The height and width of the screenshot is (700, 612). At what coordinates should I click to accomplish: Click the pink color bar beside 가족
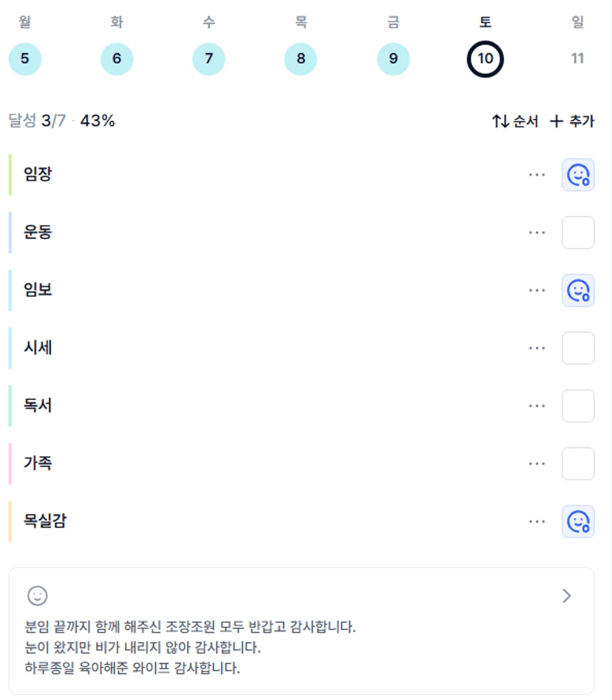[10, 463]
